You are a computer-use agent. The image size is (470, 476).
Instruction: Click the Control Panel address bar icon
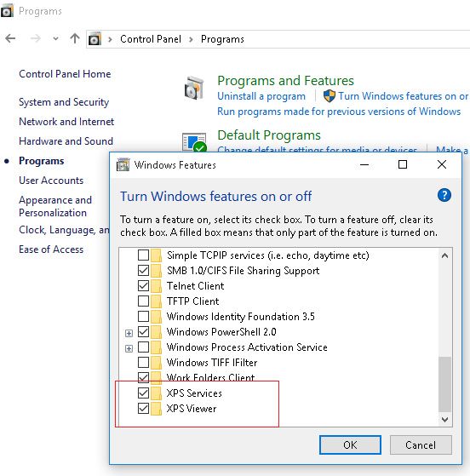(95, 39)
